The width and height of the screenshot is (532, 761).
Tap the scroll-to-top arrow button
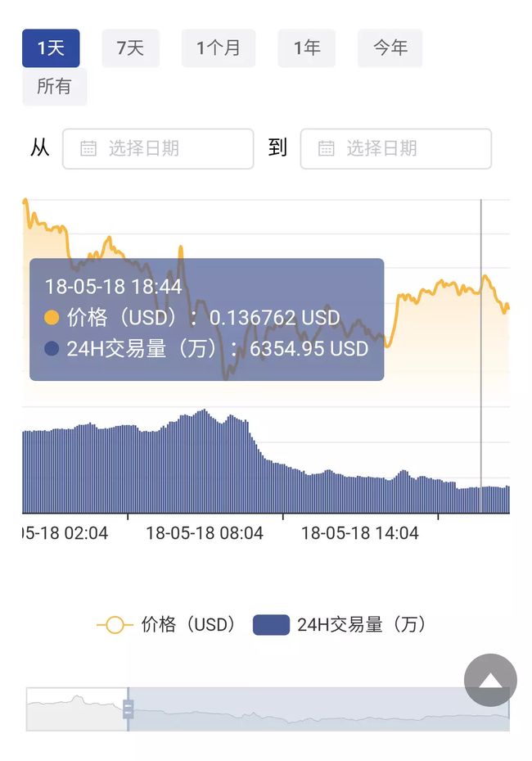coord(490,680)
